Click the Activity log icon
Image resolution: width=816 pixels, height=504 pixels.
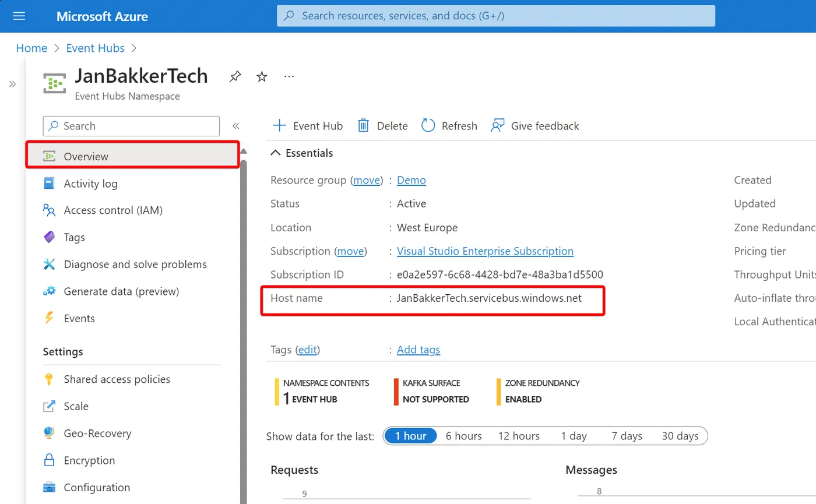[49, 184]
